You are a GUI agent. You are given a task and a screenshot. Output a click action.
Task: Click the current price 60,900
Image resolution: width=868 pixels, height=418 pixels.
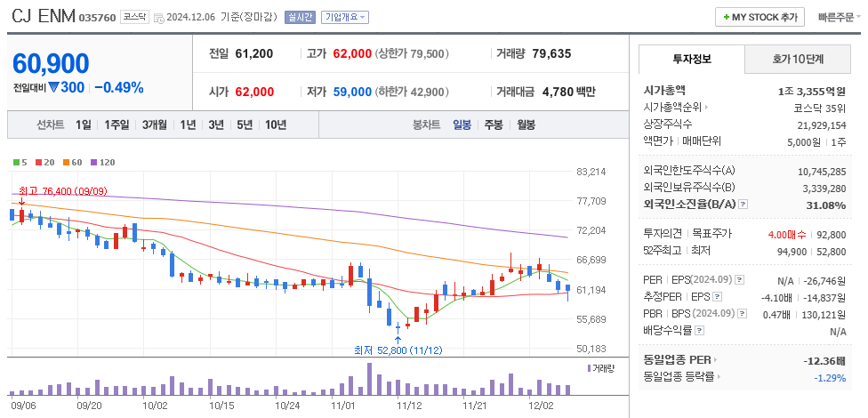pyautogui.click(x=51, y=64)
